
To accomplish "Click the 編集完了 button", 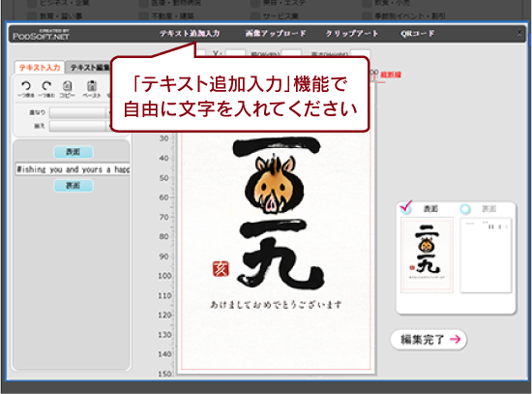I will [x=429, y=340].
